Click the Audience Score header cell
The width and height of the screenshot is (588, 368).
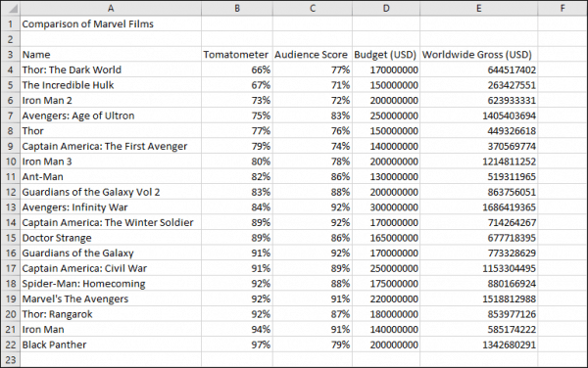[313, 54]
